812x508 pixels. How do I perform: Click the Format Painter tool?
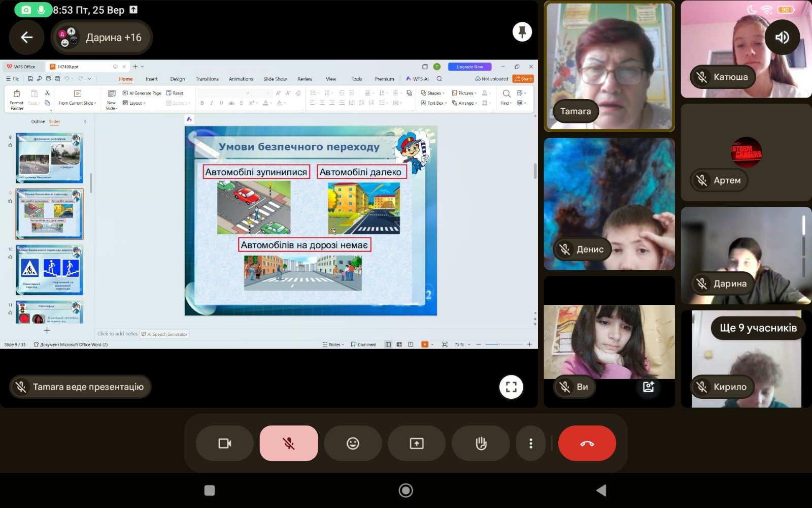17,100
